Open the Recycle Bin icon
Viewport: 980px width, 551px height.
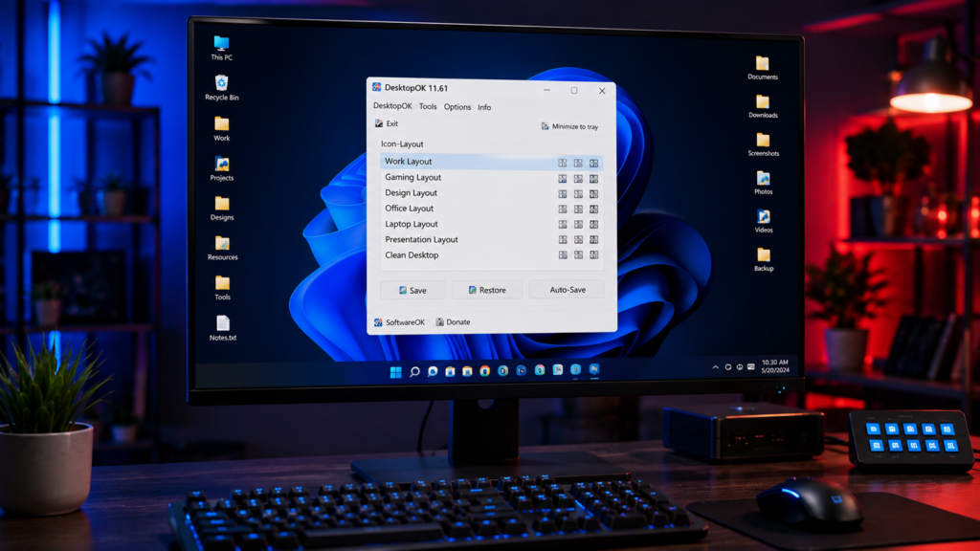click(221, 88)
